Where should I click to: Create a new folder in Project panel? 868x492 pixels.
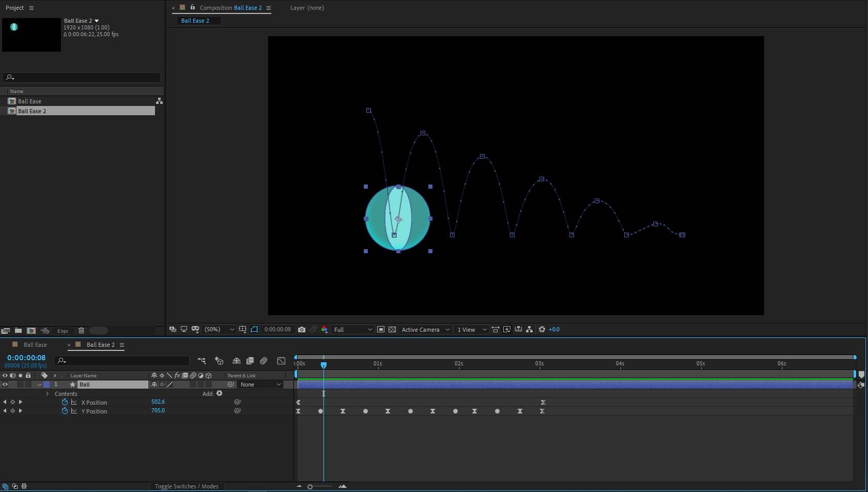click(18, 331)
